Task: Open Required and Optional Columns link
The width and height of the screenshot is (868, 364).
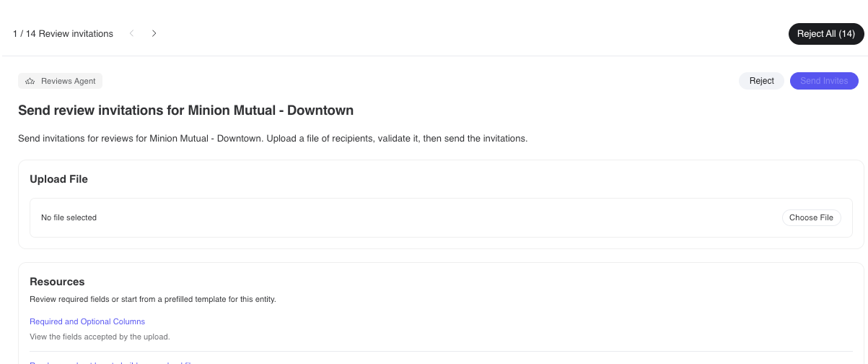Action: [87, 321]
